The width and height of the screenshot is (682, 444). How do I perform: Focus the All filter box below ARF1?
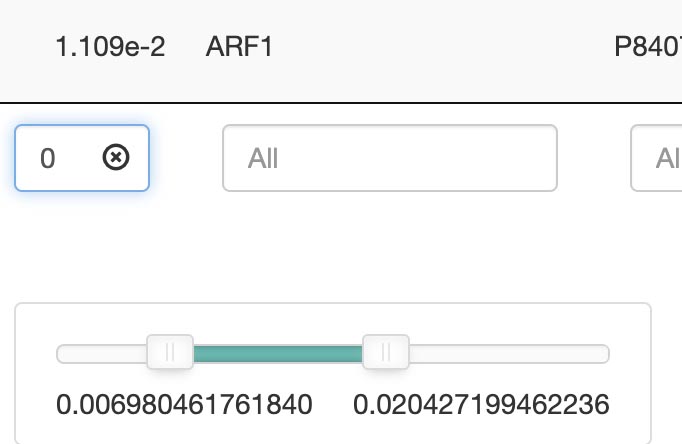click(389, 158)
